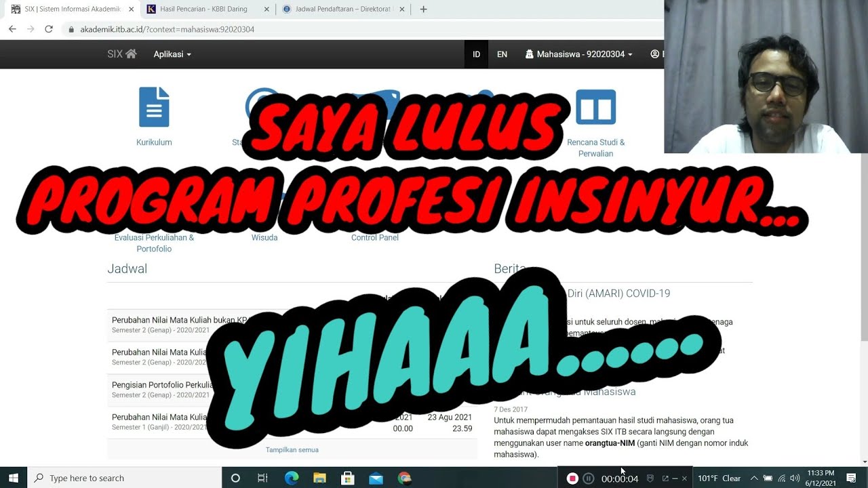Click the 11:33 PM clock and date
Image resolution: width=868 pixels, height=488 pixels.
point(821,478)
